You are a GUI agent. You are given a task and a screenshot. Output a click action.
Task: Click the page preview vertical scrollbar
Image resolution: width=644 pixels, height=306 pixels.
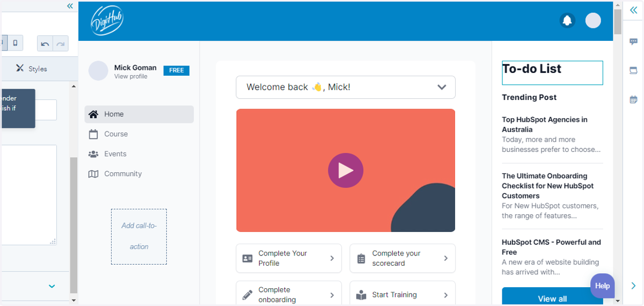(x=618, y=21)
